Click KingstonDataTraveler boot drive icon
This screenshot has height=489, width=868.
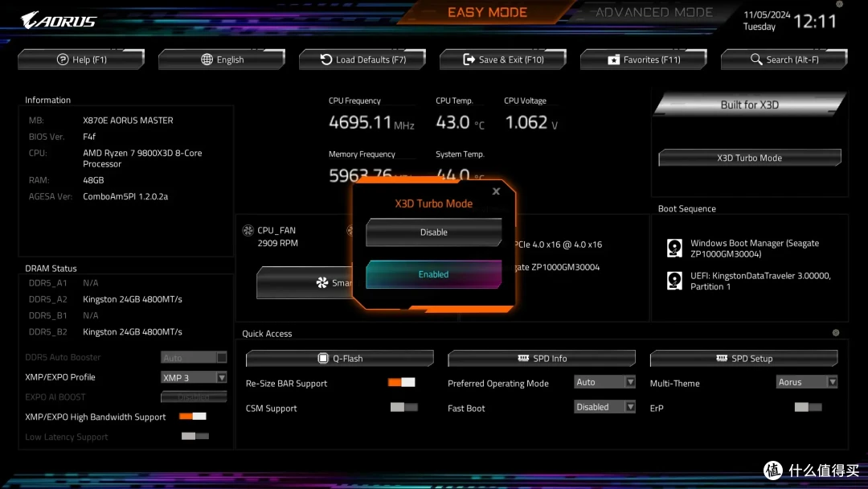click(674, 281)
